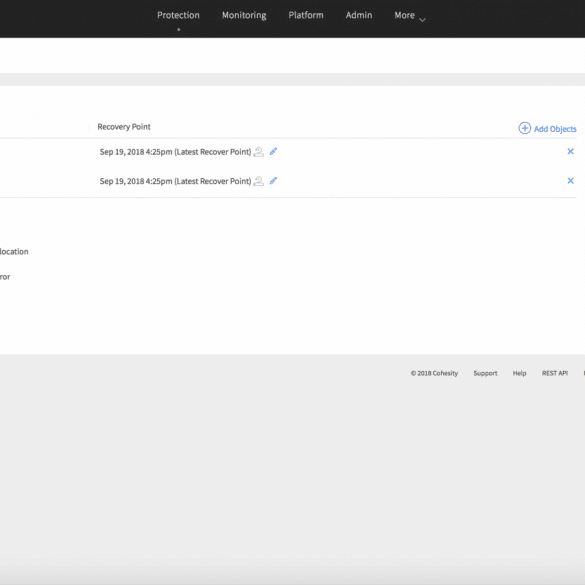Viewport: 585px width, 585px height.
Task: Click the Recovery Point column header
Action: tap(124, 127)
